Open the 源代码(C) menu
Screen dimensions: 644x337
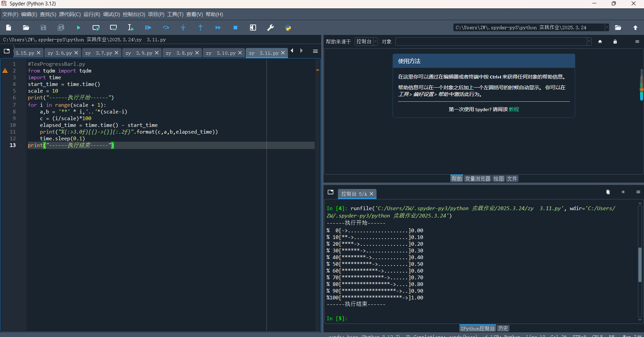70,14
